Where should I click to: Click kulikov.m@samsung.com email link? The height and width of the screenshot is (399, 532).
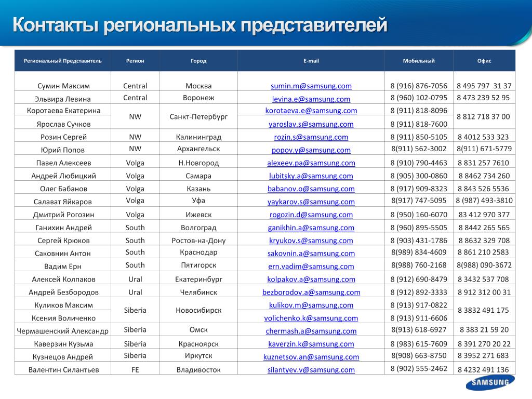(x=311, y=305)
